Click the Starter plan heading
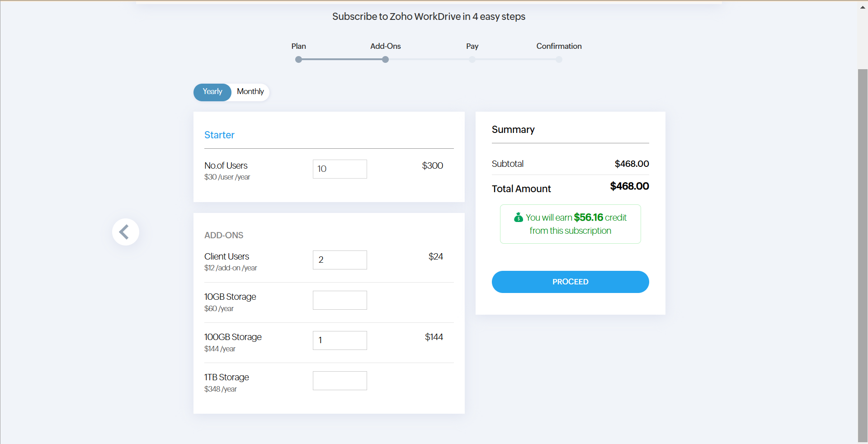Image resolution: width=868 pixels, height=444 pixels. (219, 135)
